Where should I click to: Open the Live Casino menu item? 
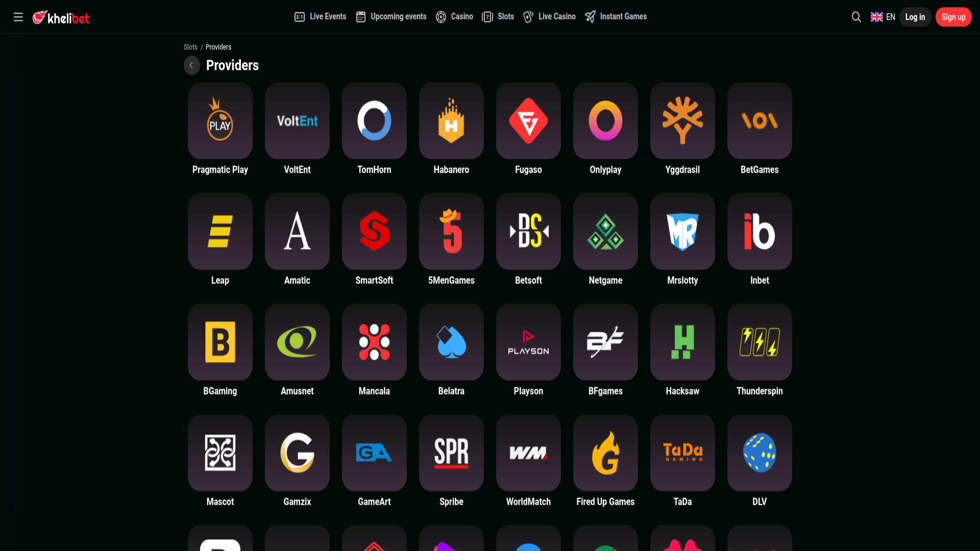click(x=549, y=17)
